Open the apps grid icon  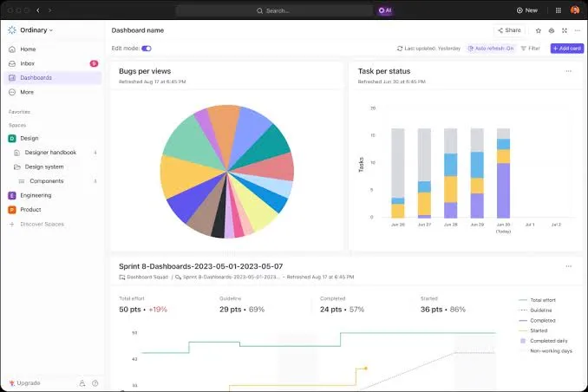click(558, 10)
